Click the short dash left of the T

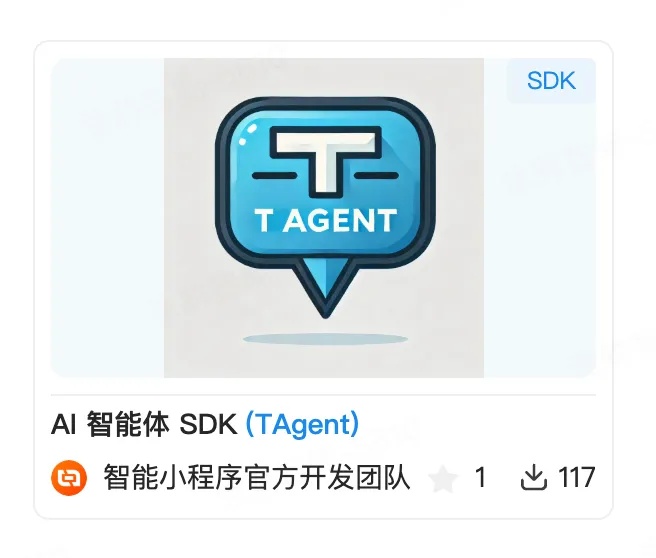click(x=275, y=176)
